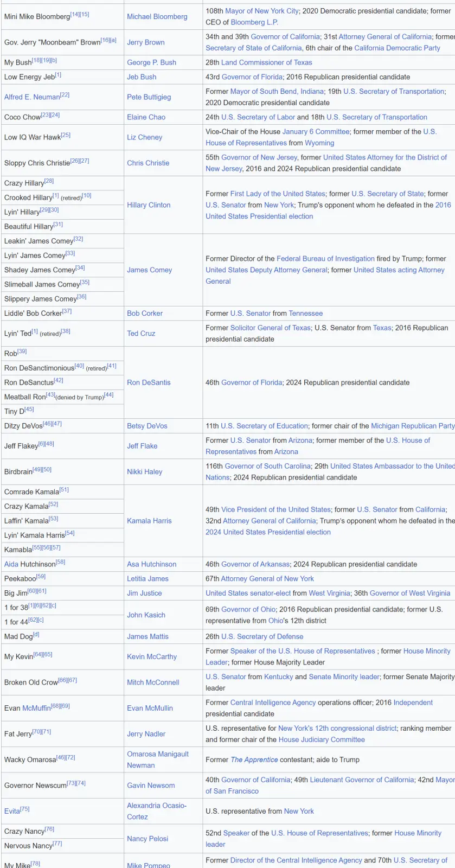Open the Michael Bloomberg article link
The width and height of the screenshot is (455, 868).
[157, 17]
